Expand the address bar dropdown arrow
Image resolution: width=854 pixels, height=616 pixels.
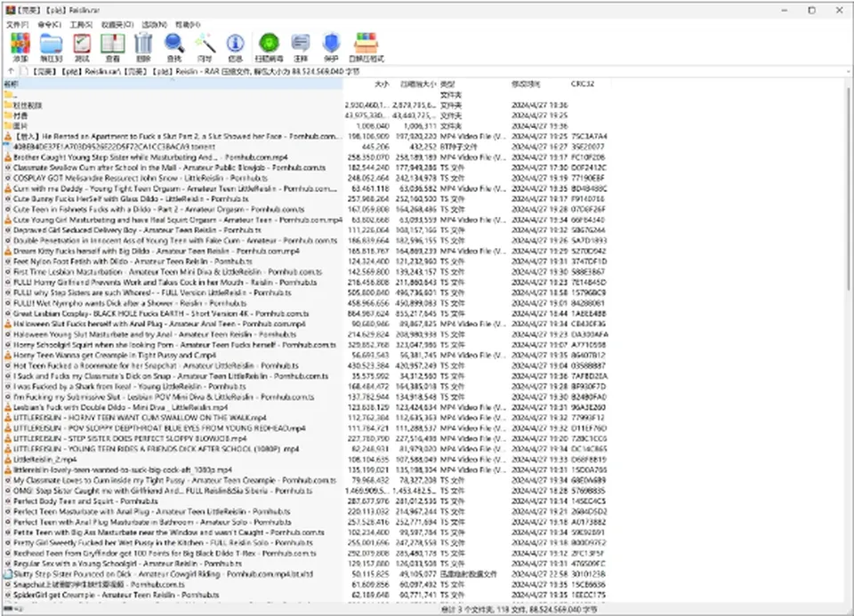[x=848, y=71]
